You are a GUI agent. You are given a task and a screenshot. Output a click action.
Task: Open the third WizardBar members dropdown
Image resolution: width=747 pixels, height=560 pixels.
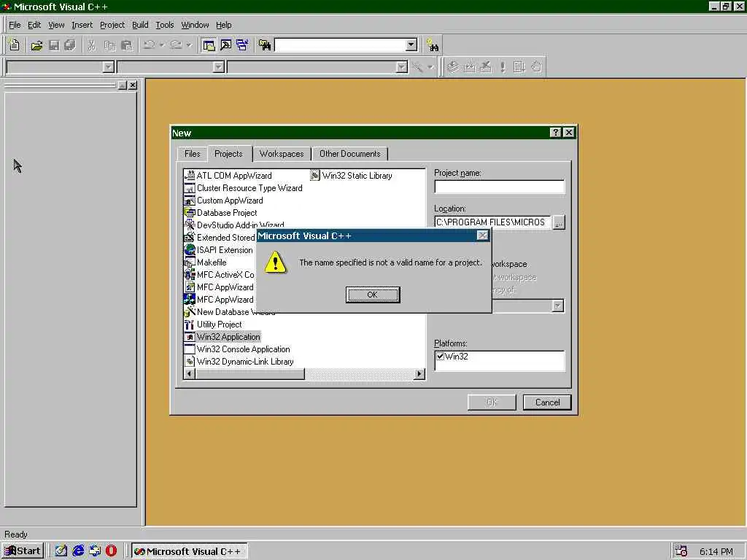click(402, 67)
